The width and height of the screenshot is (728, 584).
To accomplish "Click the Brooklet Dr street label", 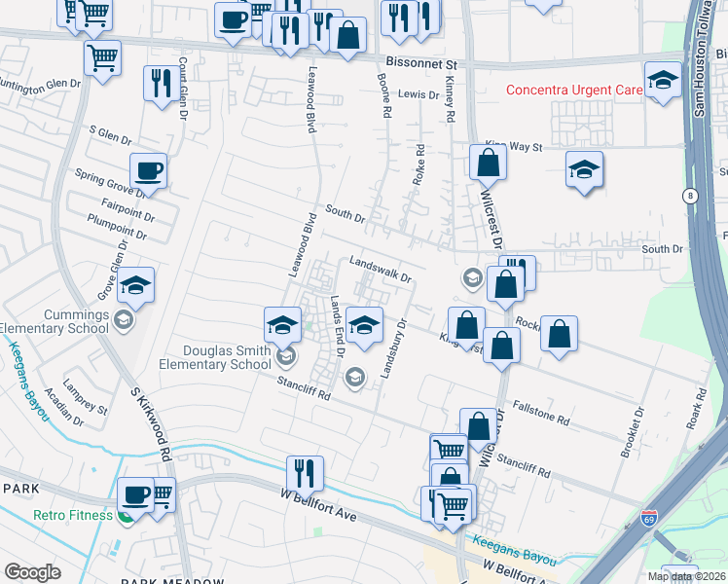I will [633, 432].
